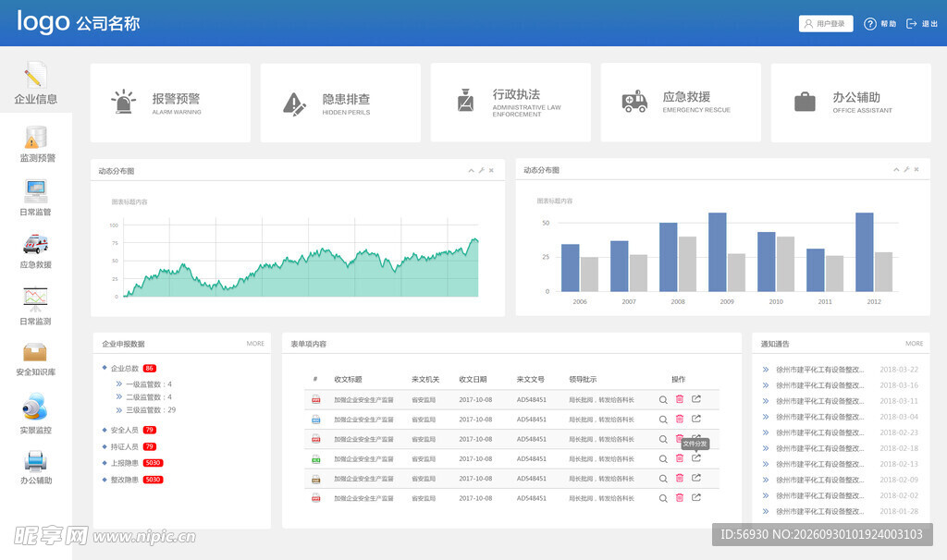Image resolution: width=947 pixels, height=560 pixels.
Task: Click the 用户登录 login button
Action: (826, 23)
